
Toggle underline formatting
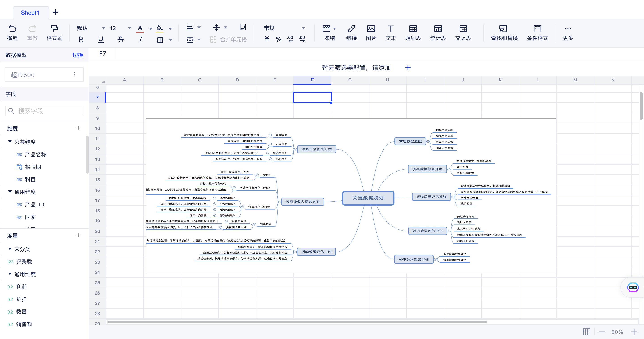(100, 40)
